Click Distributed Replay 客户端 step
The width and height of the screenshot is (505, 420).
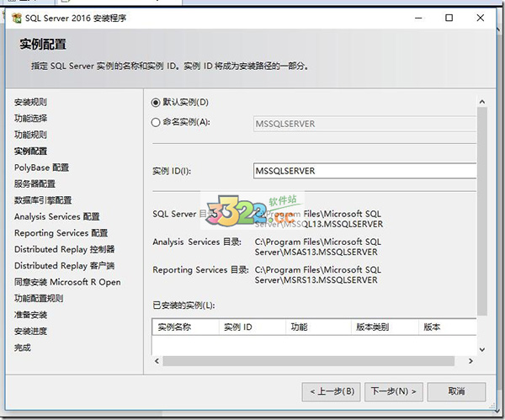[65, 266]
